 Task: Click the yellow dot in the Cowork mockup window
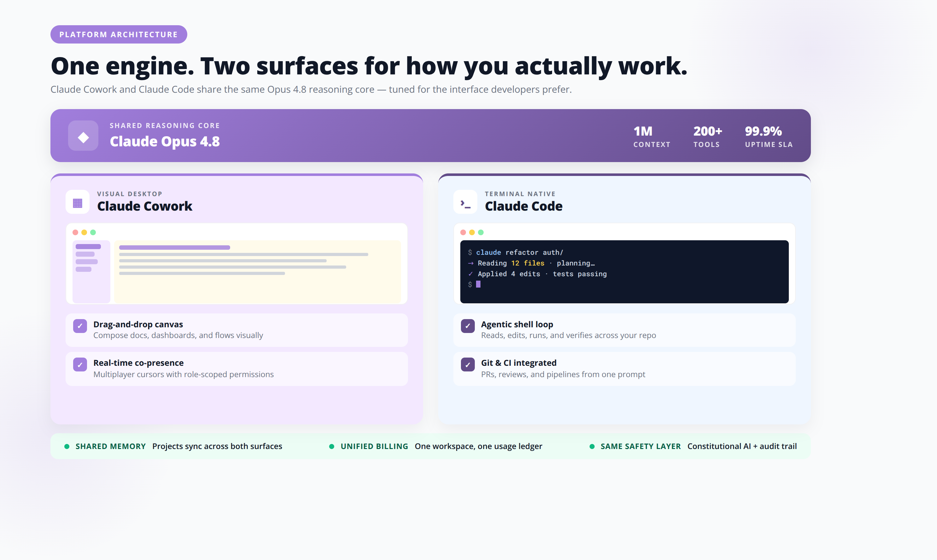84,232
